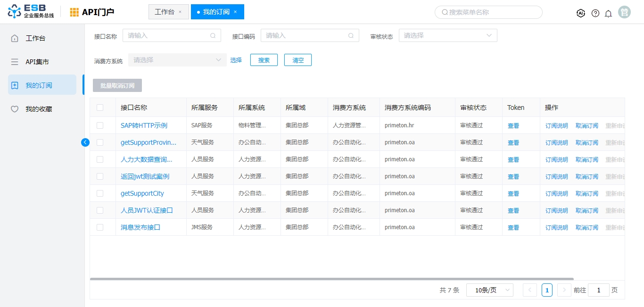
Task: Close the 我的订阅 tab
Action: [235, 12]
